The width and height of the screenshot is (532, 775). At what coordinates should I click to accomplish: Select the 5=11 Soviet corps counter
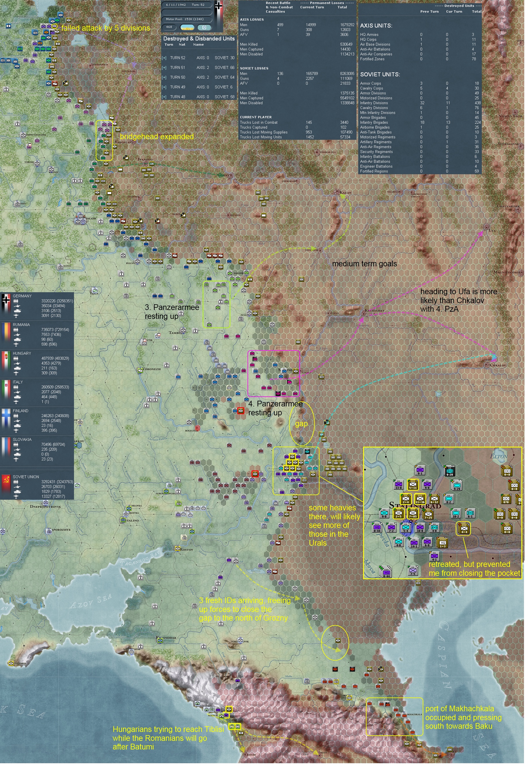tap(413, 485)
